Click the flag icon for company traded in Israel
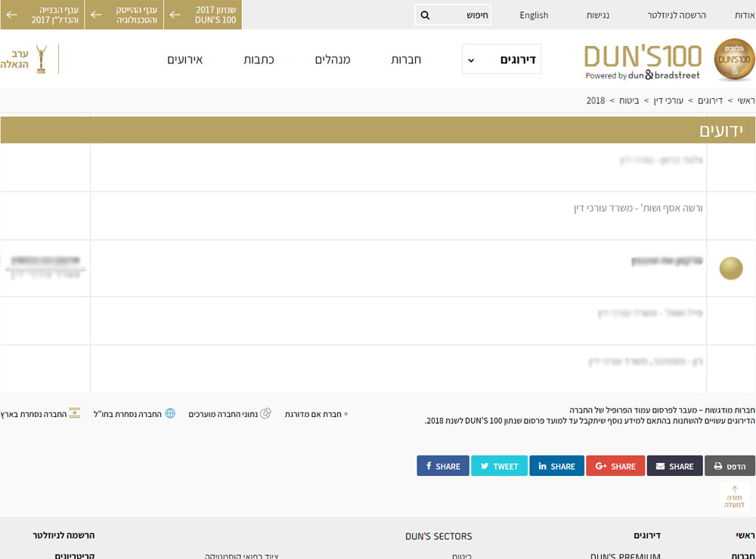Viewport: 756px width, 559px height. pyautogui.click(x=75, y=413)
